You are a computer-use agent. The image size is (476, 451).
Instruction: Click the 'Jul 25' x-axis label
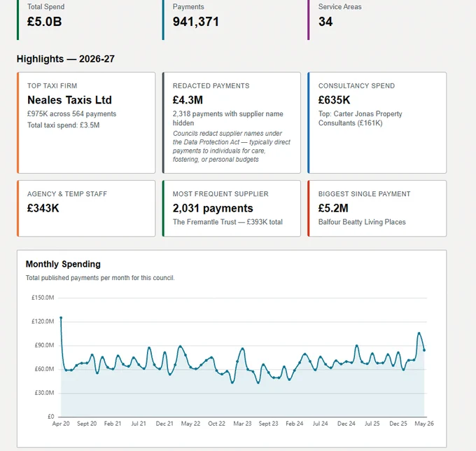pyautogui.click(x=372, y=424)
